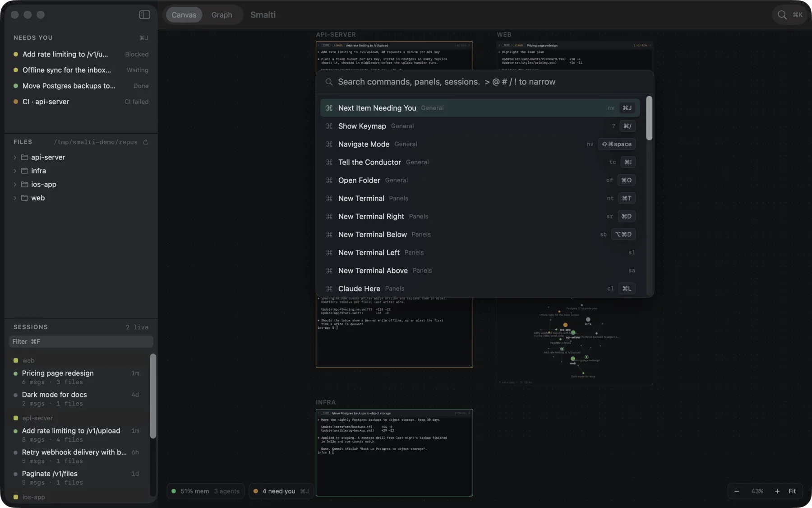
Task: Focus the sessions Filter field
Action: pos(81,341)
